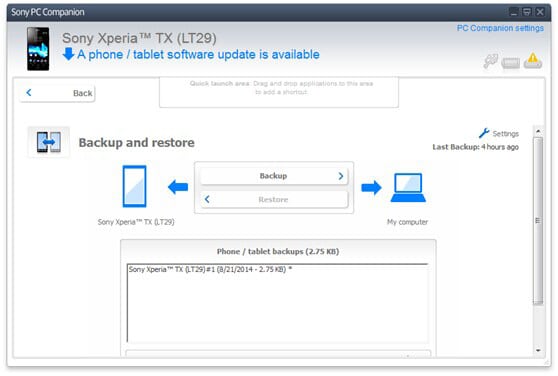Click the scrollbar down arrow

538,350
